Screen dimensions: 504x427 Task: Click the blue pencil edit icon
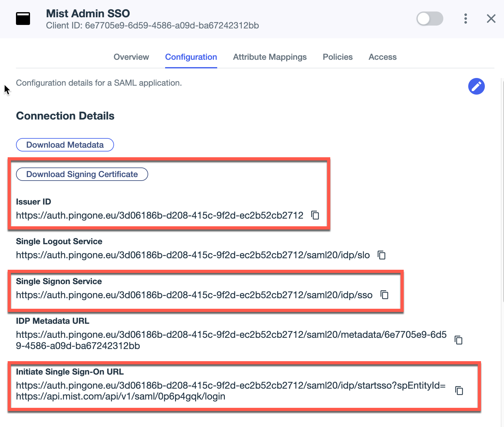(476, 86)
